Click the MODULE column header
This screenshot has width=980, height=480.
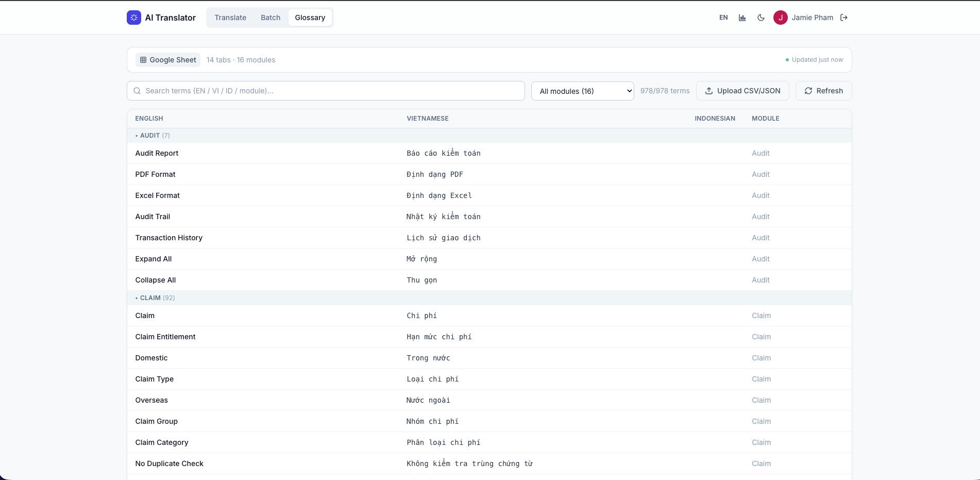click(766, 119)
